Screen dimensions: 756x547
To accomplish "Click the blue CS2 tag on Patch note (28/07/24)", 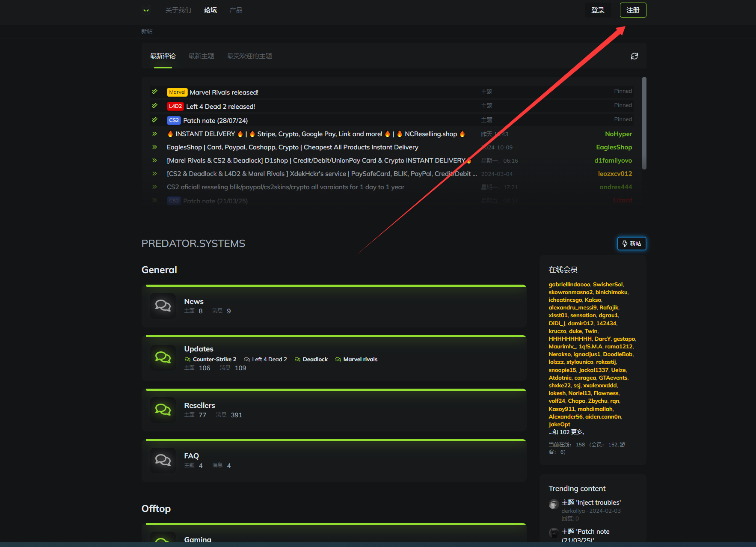I will pos(174,120).
